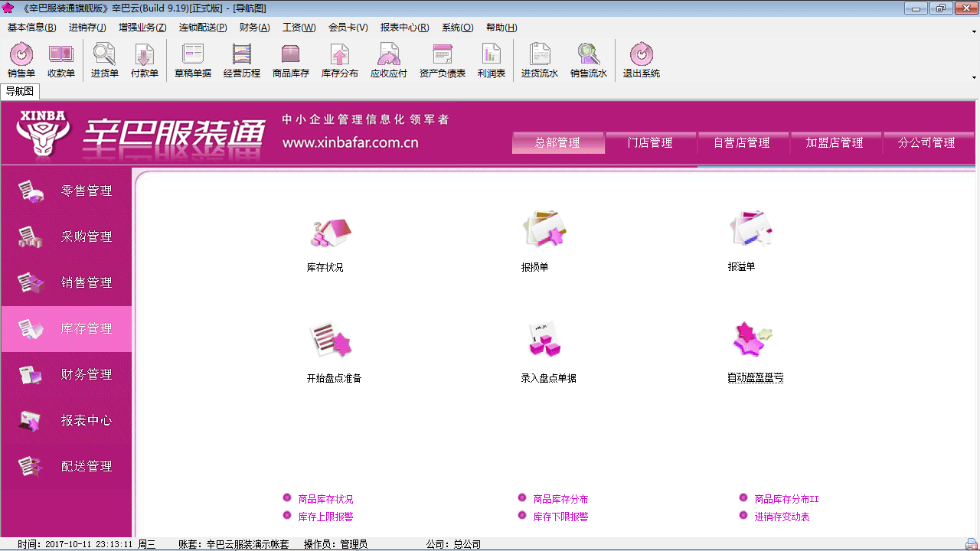Open the 草稿单据 toolbar icon

(x=193, y=61)
